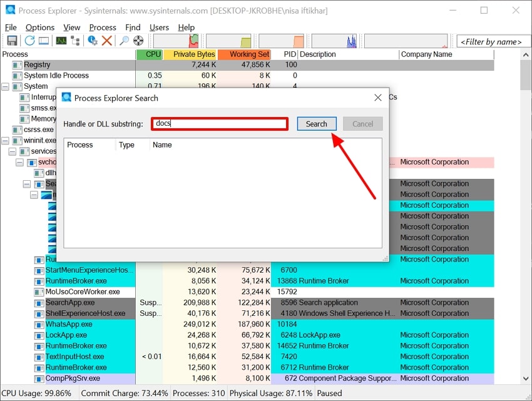532x401 pixels.
Task: Collapse the services tree node
Action: [x=13, y=151]
